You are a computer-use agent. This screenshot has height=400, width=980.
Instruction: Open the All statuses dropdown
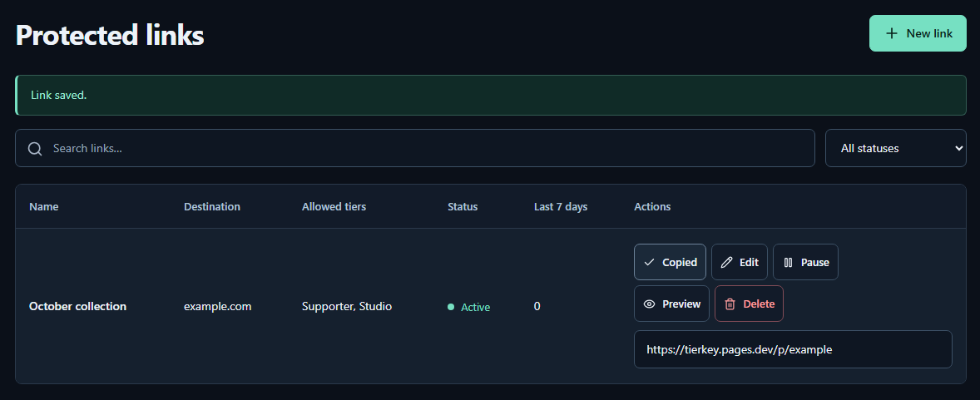[x=896, y=148]
